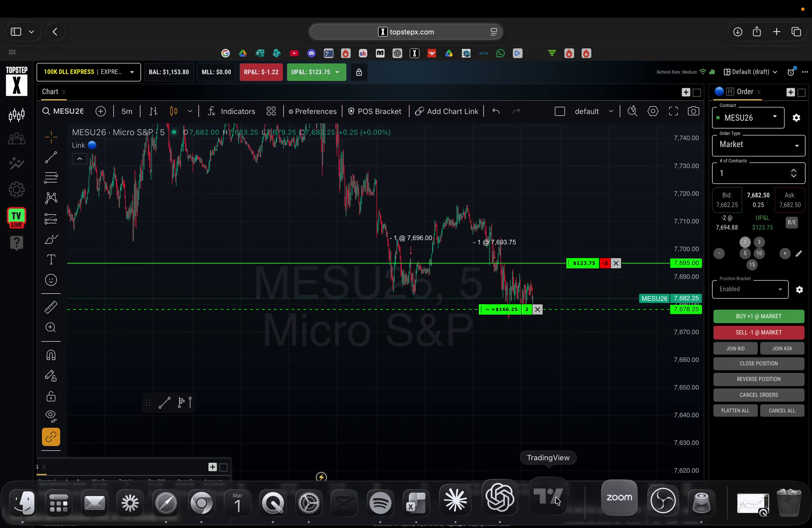Select the Order panel tab
This screenshot has height=528, width=812.
point(745,92)
